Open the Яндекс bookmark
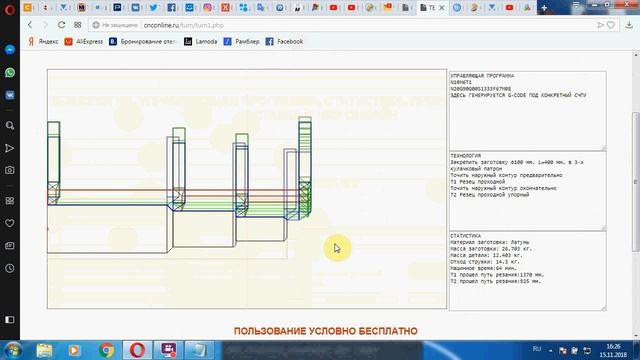This screenshot has height=360, width=640. pos(43,42)
